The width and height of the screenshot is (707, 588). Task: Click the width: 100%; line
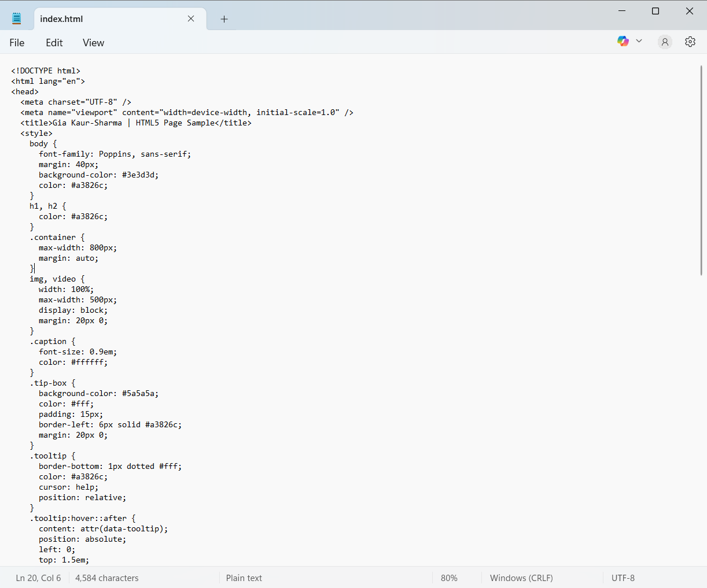pos(66,289)
